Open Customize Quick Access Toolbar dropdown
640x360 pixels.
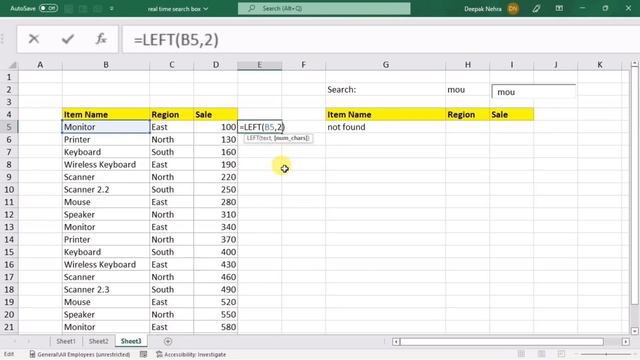111,9
